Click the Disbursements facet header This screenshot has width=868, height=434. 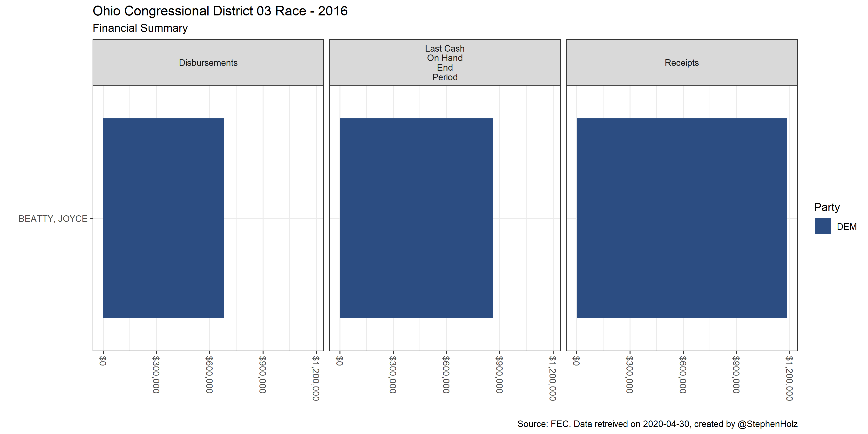click(208, 63)
